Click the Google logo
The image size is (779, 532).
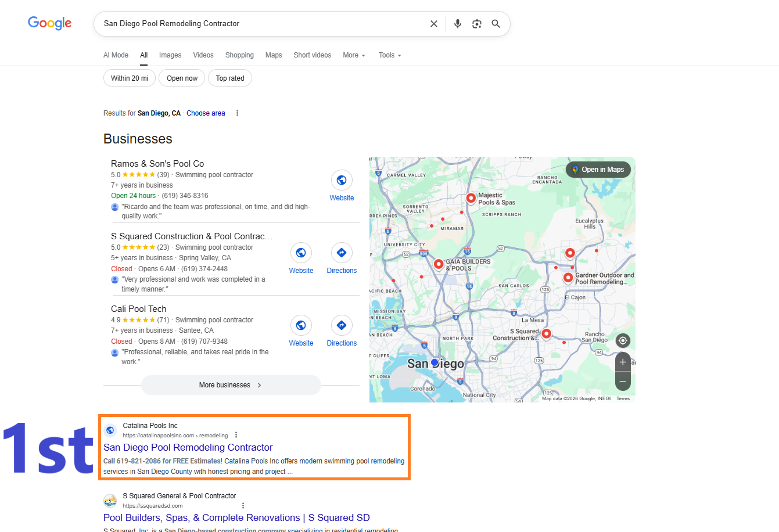[50, 23]
